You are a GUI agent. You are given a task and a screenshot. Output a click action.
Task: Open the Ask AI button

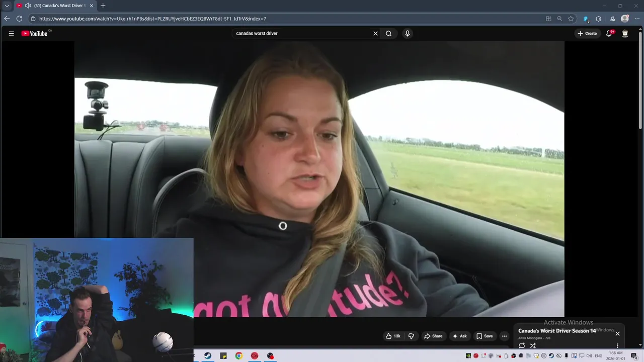(459, 336)
